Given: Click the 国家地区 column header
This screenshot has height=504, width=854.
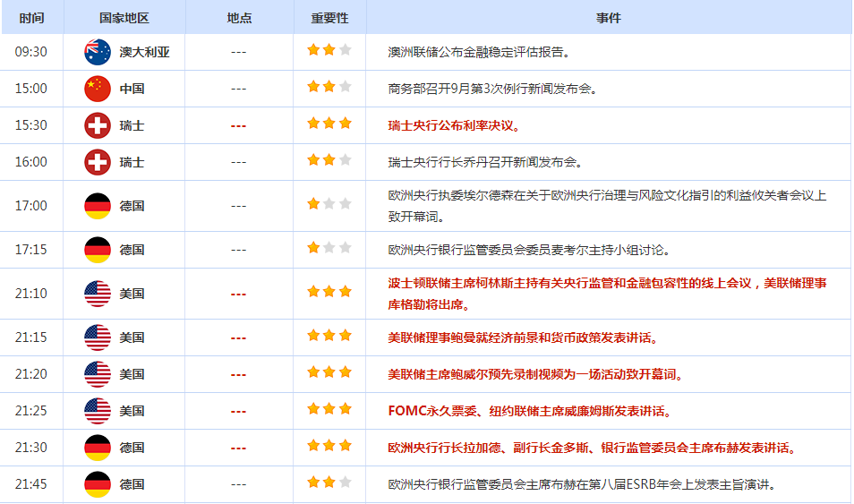Looking at the screenshot, I should click(x=124, y=18).
